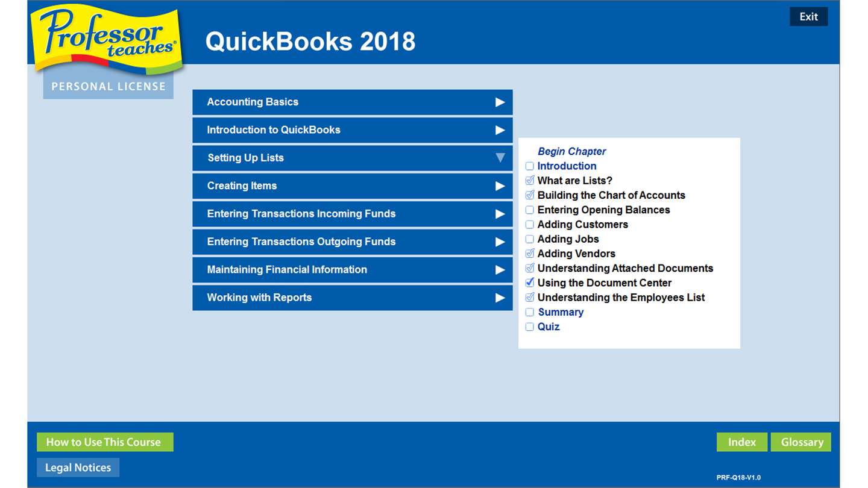
Task: Open the Index
Action: (x=742, y=442)
